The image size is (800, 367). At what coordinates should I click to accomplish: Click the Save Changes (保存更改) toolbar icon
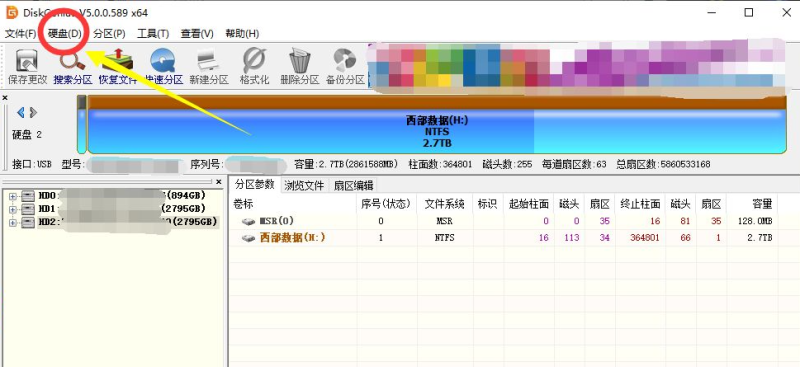[27, 60]
